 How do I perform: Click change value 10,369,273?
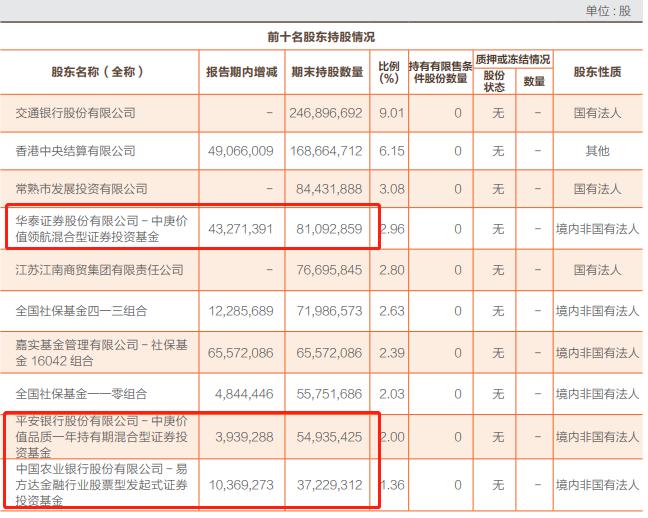[241, 485]
